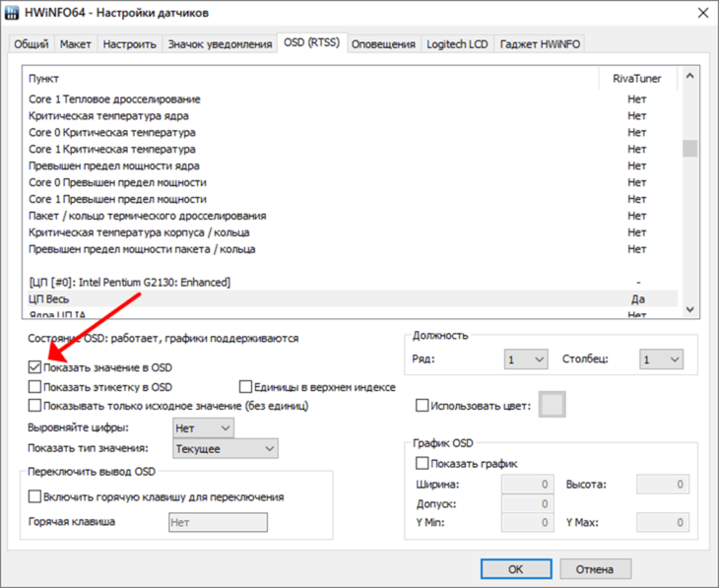Screen dimensions: 719x588
Task: Select Критическая температура ядра row
Action: pos(353,115)
